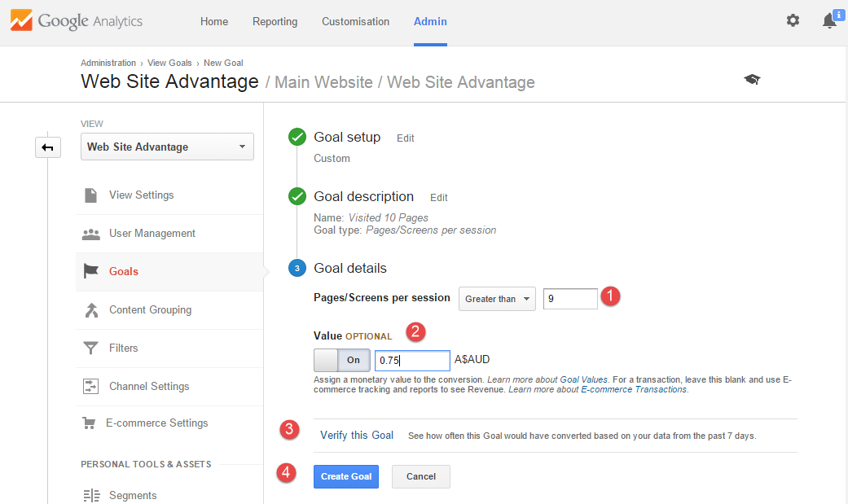Click the Verify this Goal link
Image resolution: width=848 pixels, height=504 pixels.
coord(357,436)
